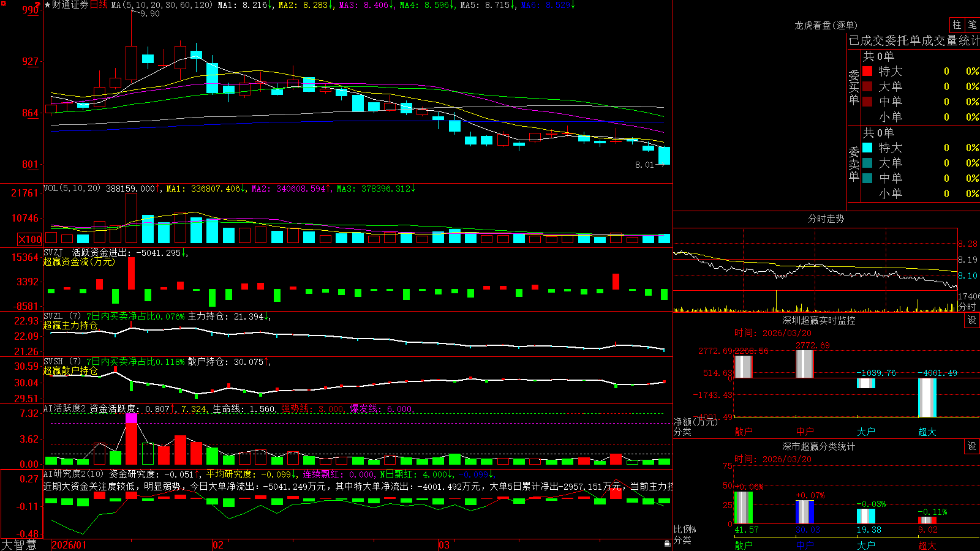This screenshot has width=980, height=551.
Task: Click the 大智慧 logo in bottom-left corner
Action: pyautogui.click(x=19, y=545)
